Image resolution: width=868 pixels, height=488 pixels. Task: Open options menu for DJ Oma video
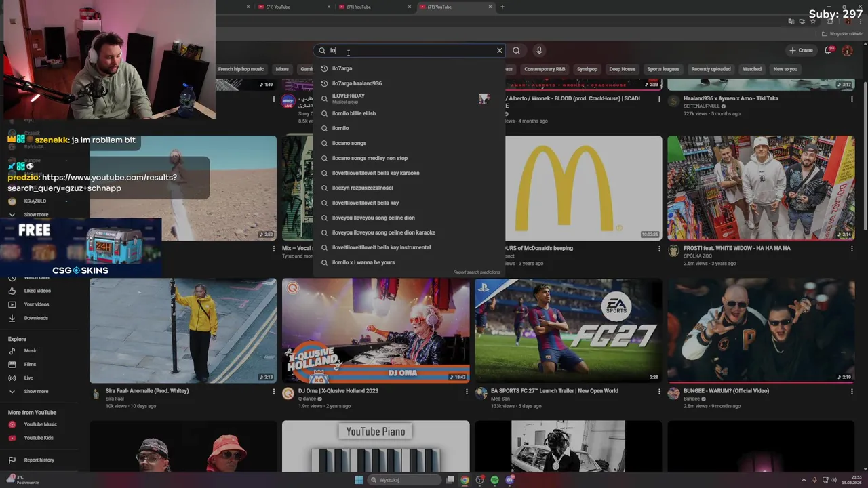(x=467, y=392)
